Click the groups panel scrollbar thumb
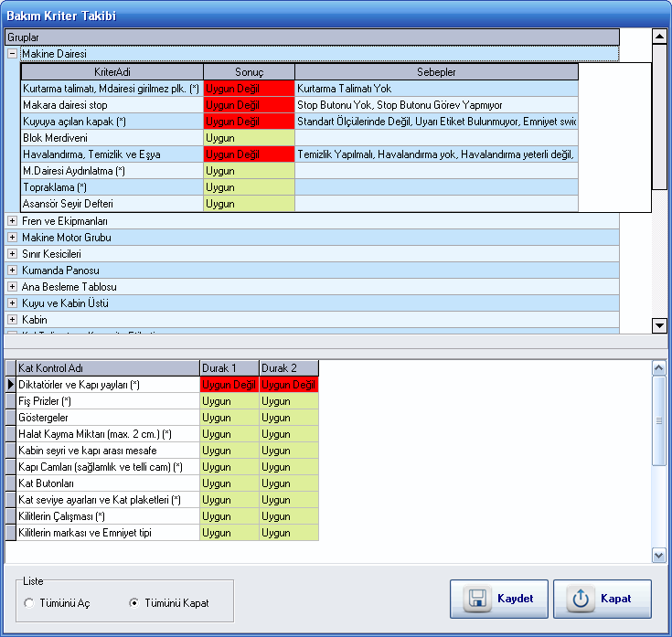Viewport: 672px width, 637px height. pos(659,116)
